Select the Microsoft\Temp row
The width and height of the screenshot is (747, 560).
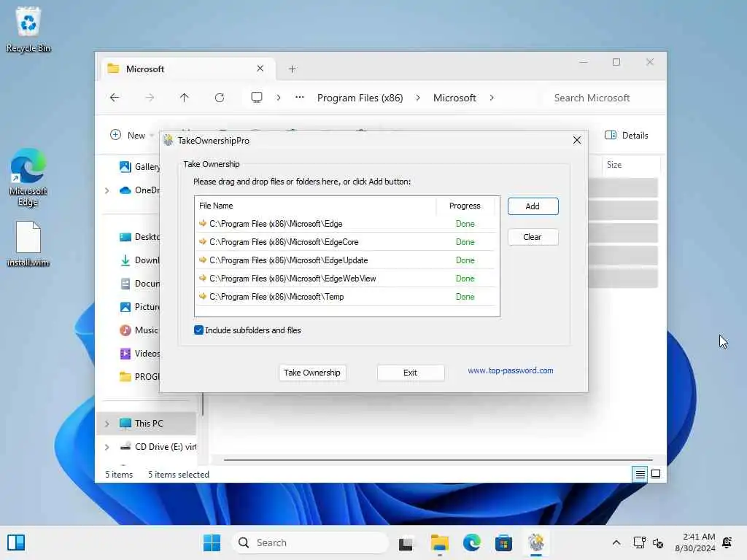pos(347,297)
